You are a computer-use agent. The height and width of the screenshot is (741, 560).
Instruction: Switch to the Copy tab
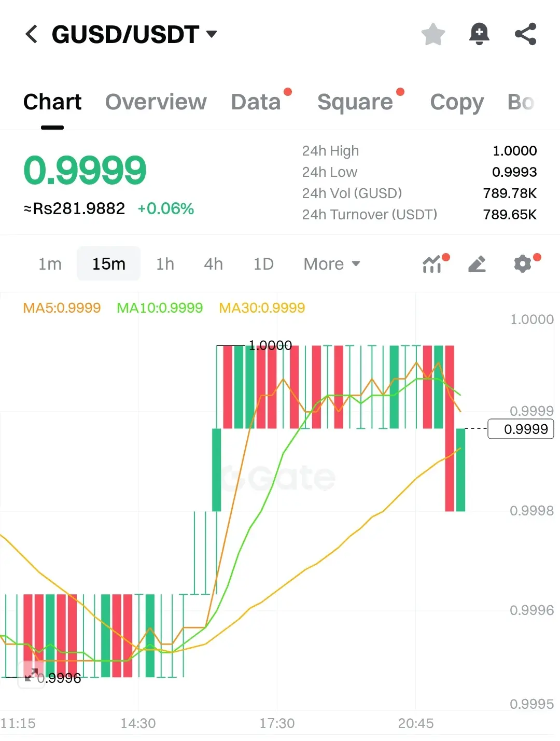tap(457, 102)
